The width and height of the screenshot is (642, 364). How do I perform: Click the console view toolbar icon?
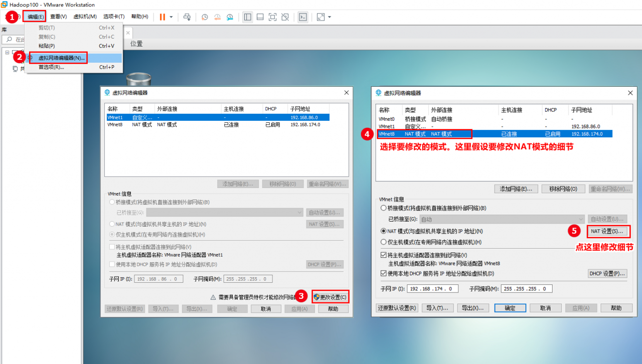(x=302, y=17)
